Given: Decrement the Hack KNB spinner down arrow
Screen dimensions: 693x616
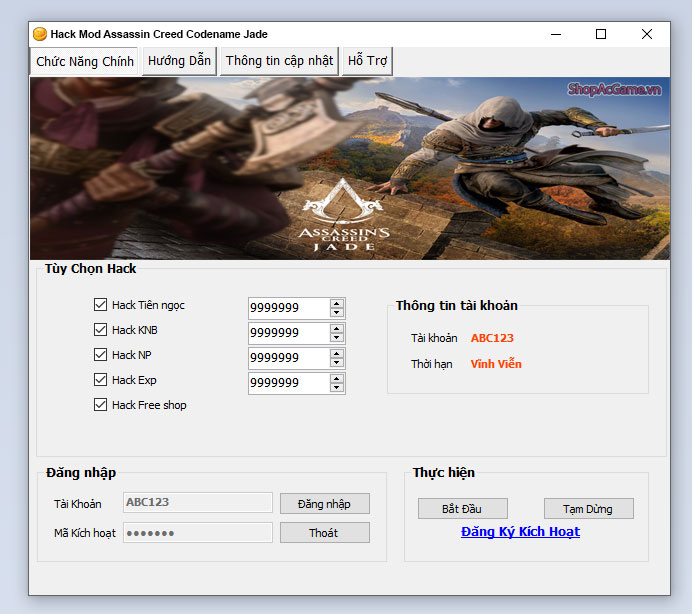Looking at the screenshot, I should [x=337, y=338].
